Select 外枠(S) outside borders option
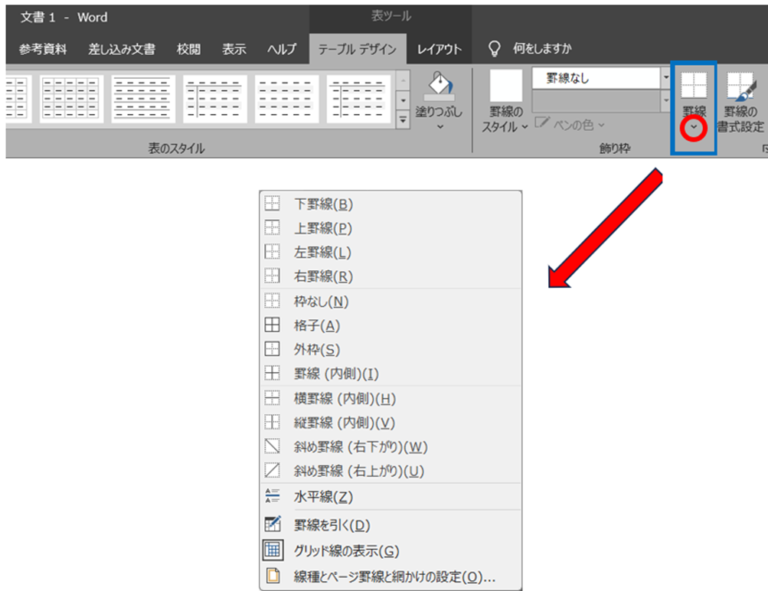Image resolution: width=768 pixels, height=591 pixels. pyautogui.click(x=317, y=349)
